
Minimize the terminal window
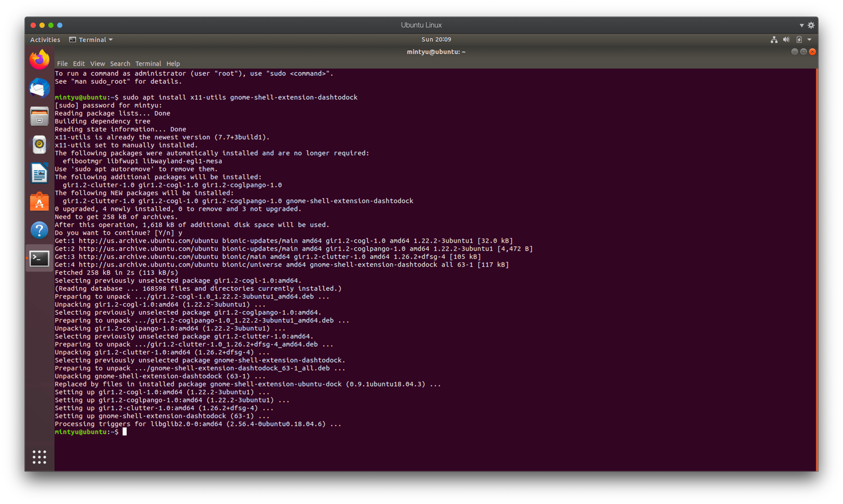coord(795,52)
